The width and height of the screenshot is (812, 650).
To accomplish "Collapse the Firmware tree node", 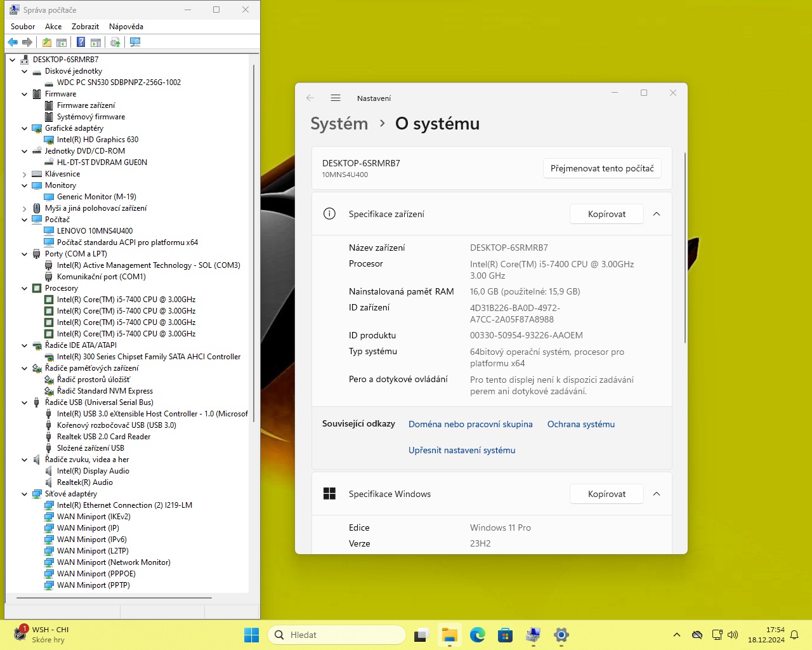I will (x=25, y=94).
